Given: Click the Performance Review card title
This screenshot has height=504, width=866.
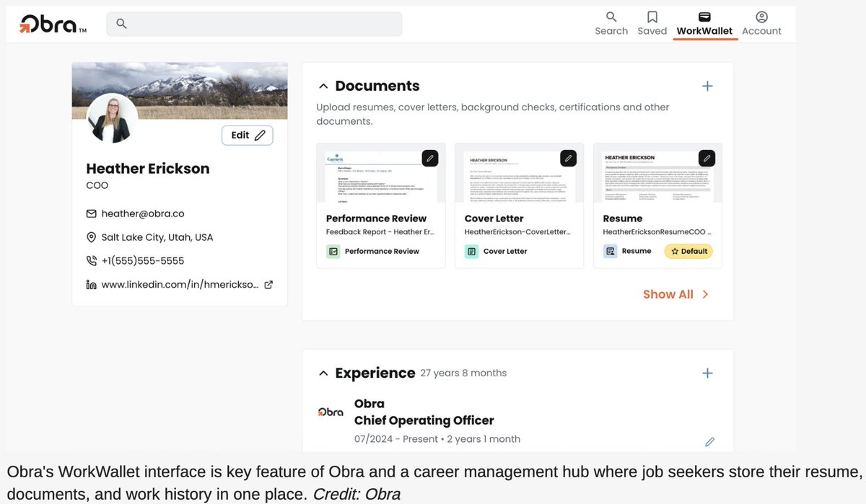Looking at the screenshot, I should 376,218.
